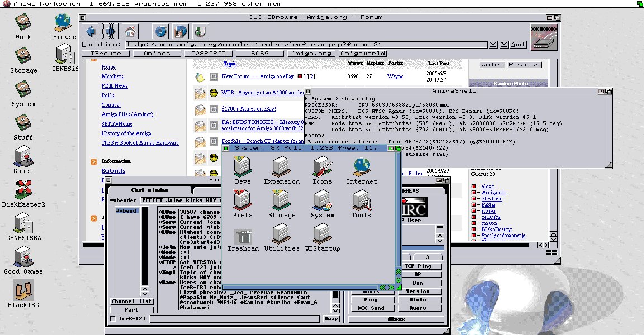Reload the page in IBrowse toolbar
Screen dimensions: 644x335
pyautogui.click(x=160, y=32)
